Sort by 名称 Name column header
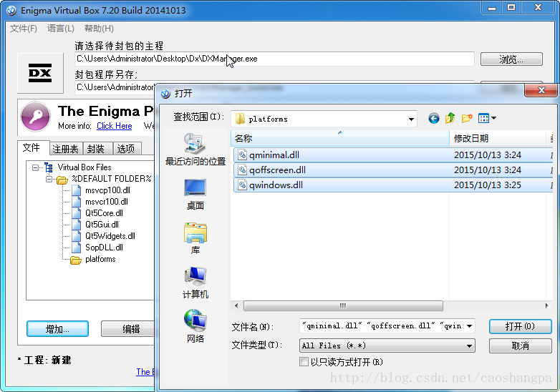This screenshot has width=560, height=392. click(340, 138)
